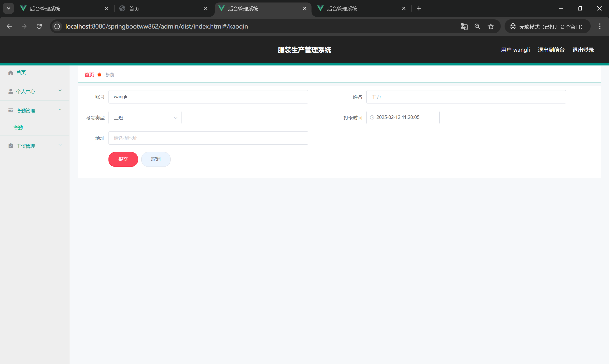Click the 地址 input field
The image size is (609, 364).
(208, 138)
